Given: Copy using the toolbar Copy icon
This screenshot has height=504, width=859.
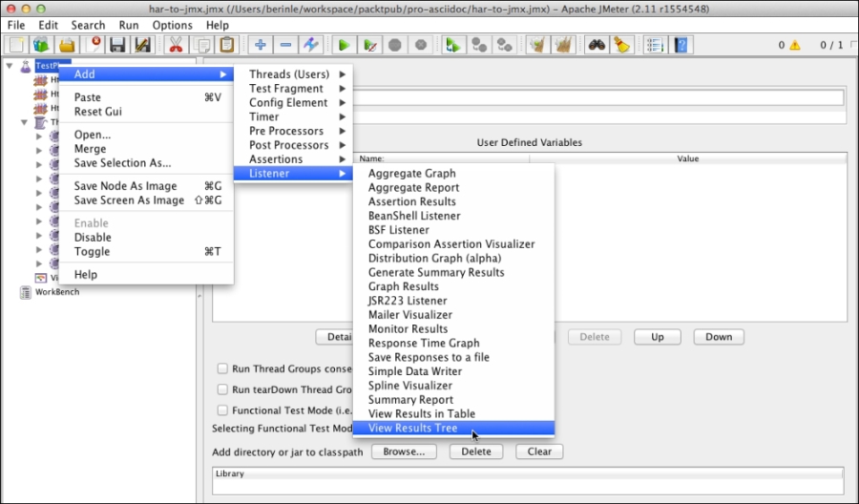Looking at the screenshot, I should [201, 45].
